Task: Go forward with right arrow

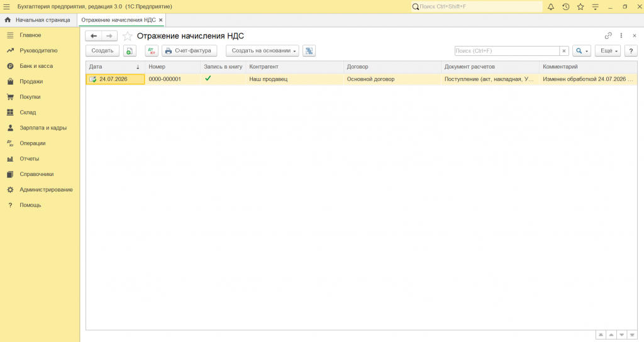Action: 109,36
